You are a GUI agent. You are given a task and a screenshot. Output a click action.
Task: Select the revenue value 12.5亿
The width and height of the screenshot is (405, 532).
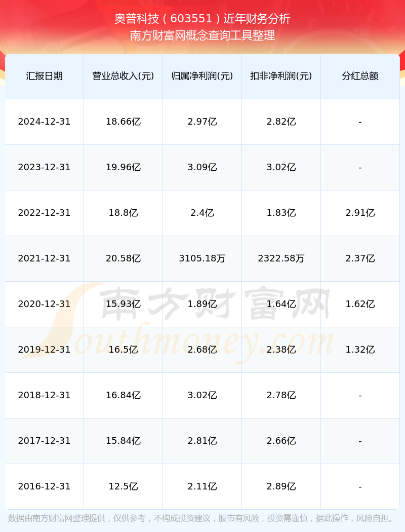[123, 486]
